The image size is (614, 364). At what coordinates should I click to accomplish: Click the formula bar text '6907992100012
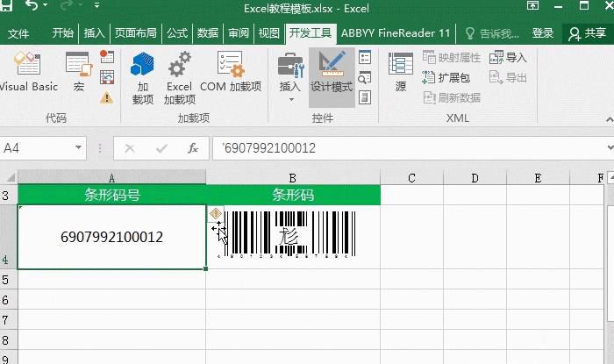268,148
